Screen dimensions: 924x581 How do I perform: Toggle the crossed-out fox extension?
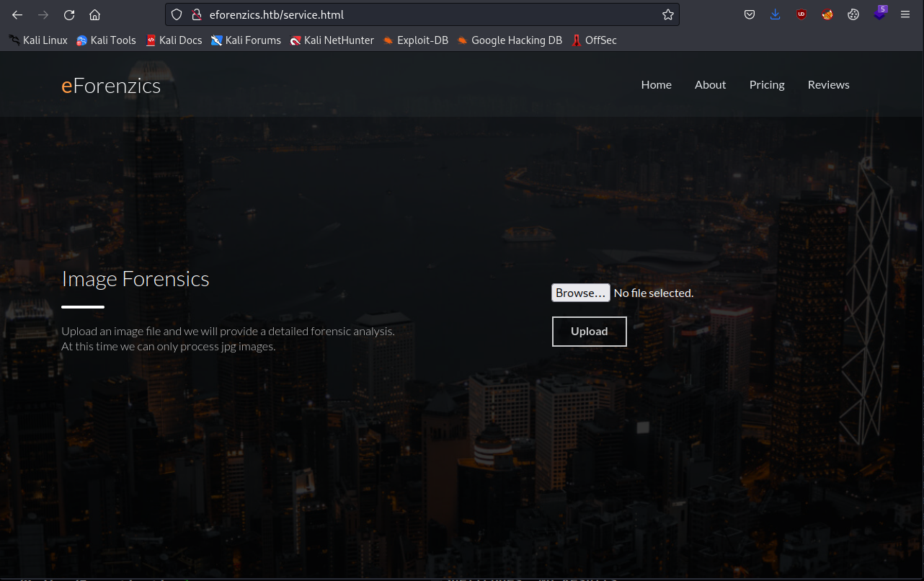point(827,14)
